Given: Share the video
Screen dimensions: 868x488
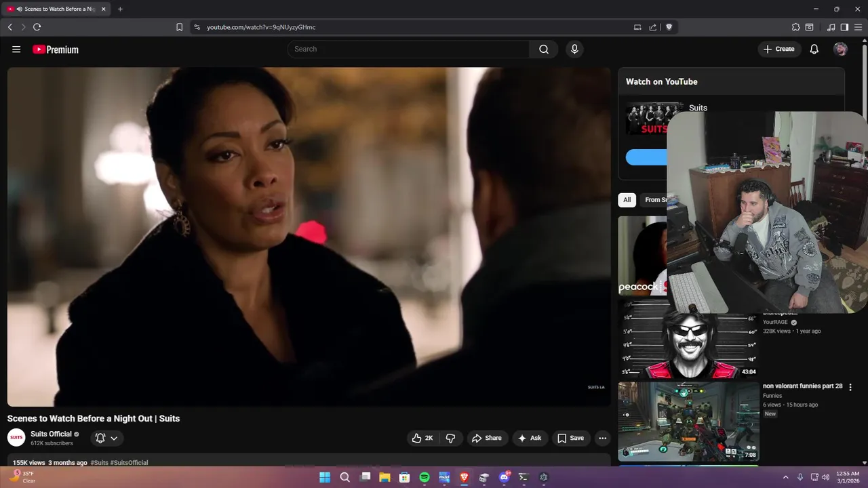Looking at the screenshot, I should pos(487,438).
